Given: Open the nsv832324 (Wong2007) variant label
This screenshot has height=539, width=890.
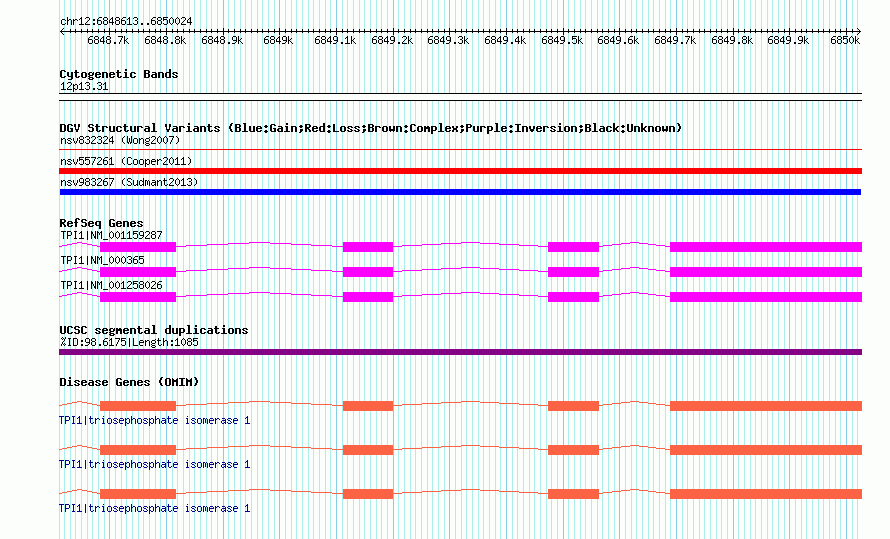Looking at the screenshot, I should (120, 140).
